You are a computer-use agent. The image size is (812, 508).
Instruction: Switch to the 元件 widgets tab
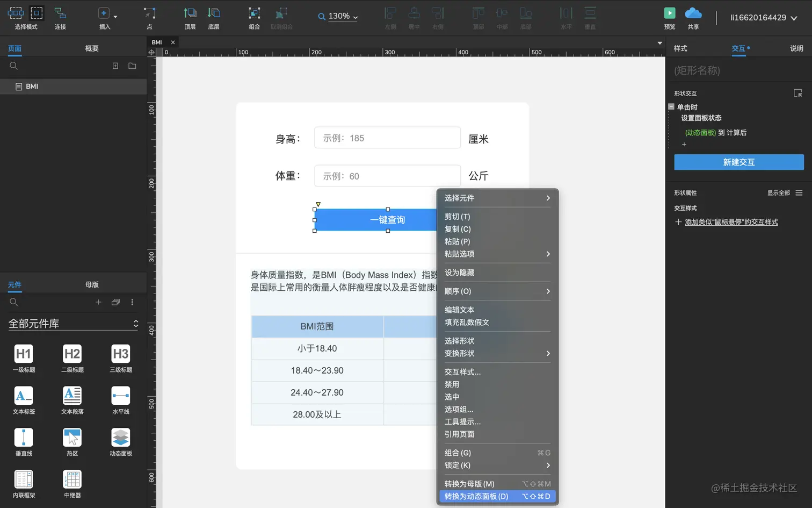[x=15, y=284]
